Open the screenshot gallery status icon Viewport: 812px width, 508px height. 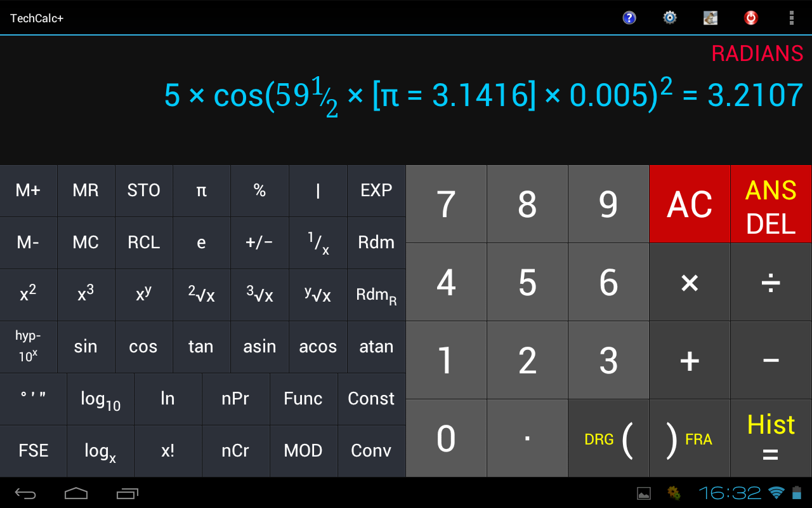point(643,492)
